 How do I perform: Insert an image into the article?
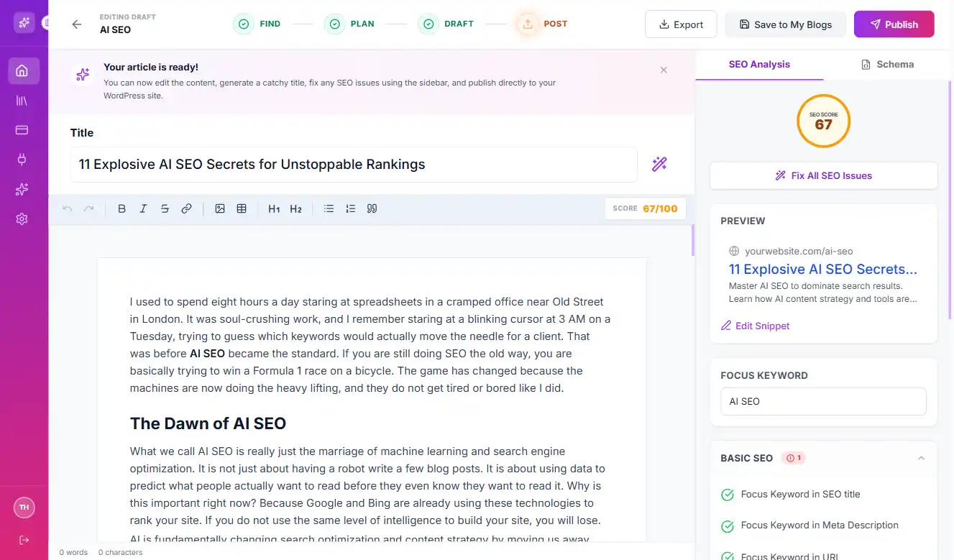[220, 208]
